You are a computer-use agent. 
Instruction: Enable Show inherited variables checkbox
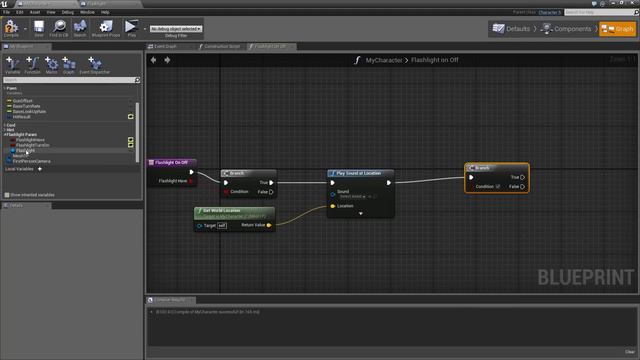point(7,195)
